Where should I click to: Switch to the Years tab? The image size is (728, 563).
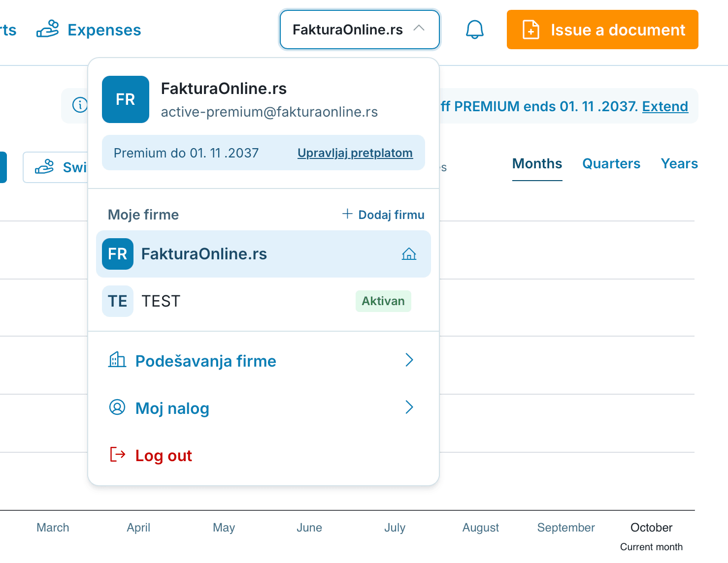coord(679,164)
